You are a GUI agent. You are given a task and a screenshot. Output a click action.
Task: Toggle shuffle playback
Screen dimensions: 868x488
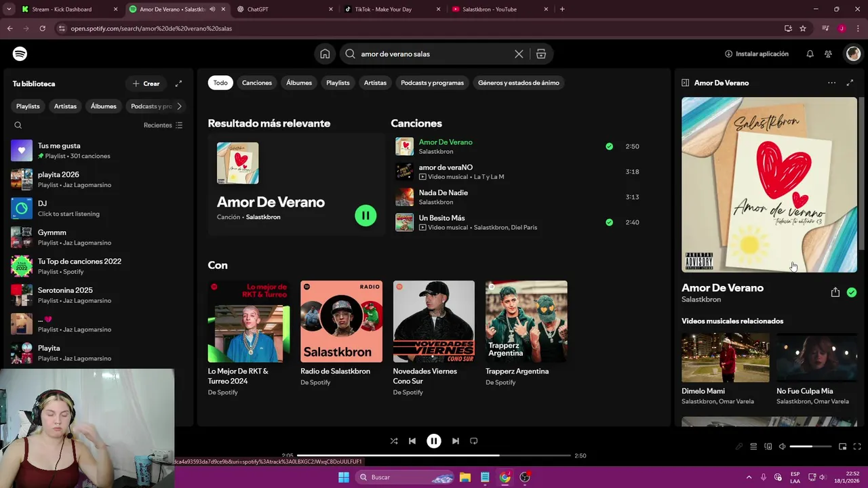[394, 441]
